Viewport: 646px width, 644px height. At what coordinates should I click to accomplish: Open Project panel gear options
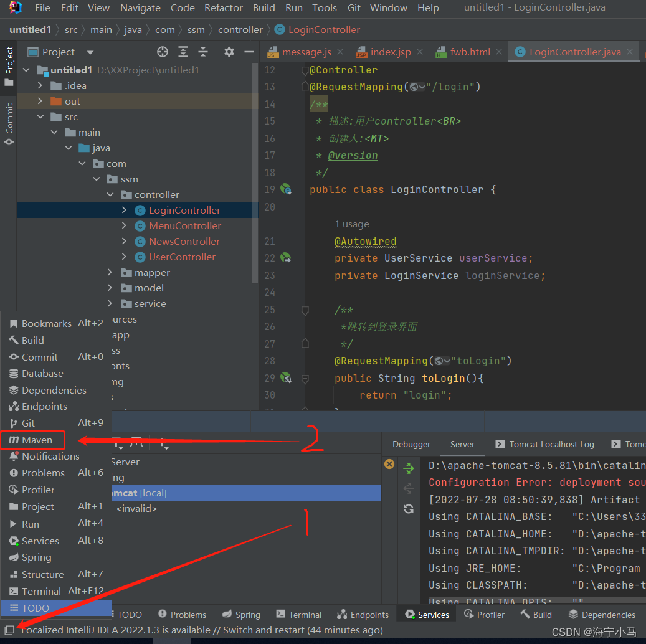(x=229, y=52)
